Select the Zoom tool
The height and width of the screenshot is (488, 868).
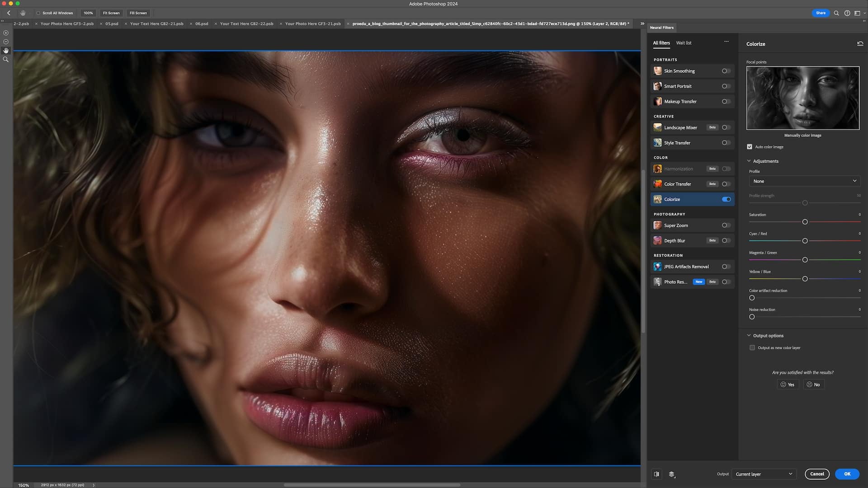click(x=6, y=59)
